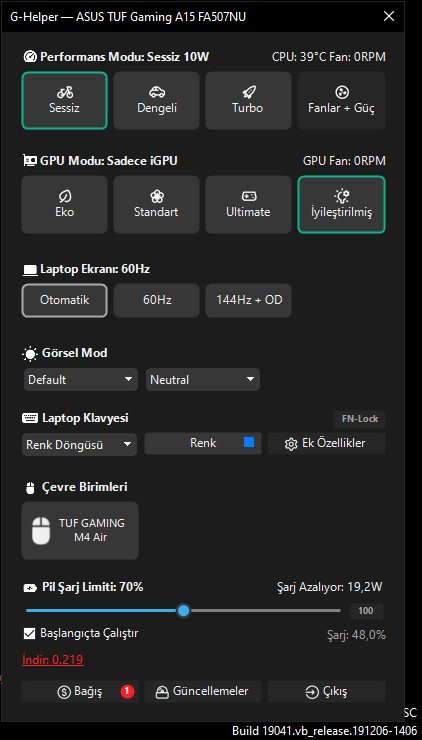Click the sun icon beside Görsel Mod

30,353
